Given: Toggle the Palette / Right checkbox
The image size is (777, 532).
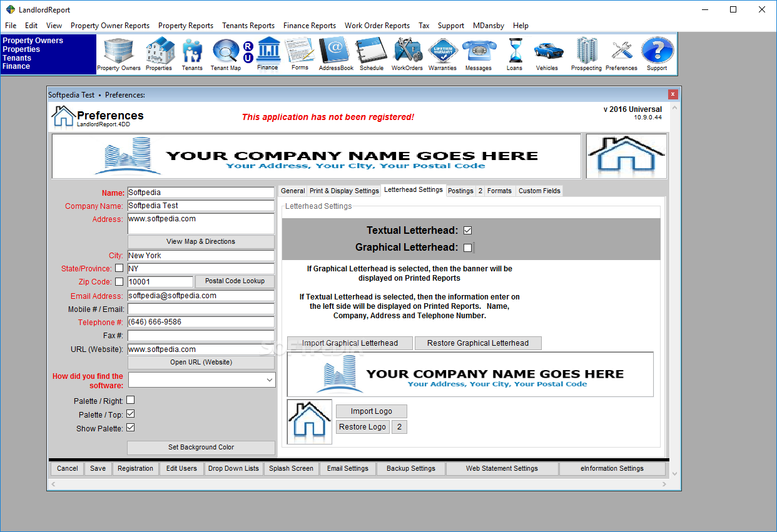Looking at the screenshot, I should 131,400.
